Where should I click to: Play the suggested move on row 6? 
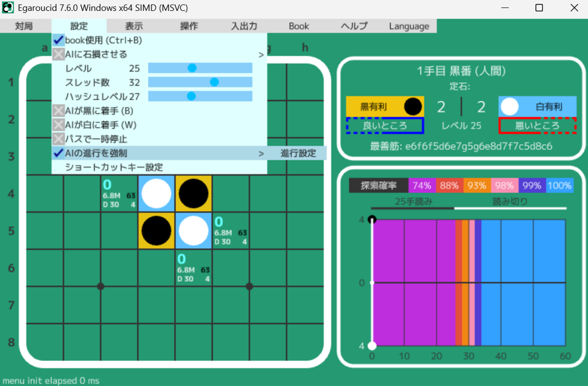point(194,268)
